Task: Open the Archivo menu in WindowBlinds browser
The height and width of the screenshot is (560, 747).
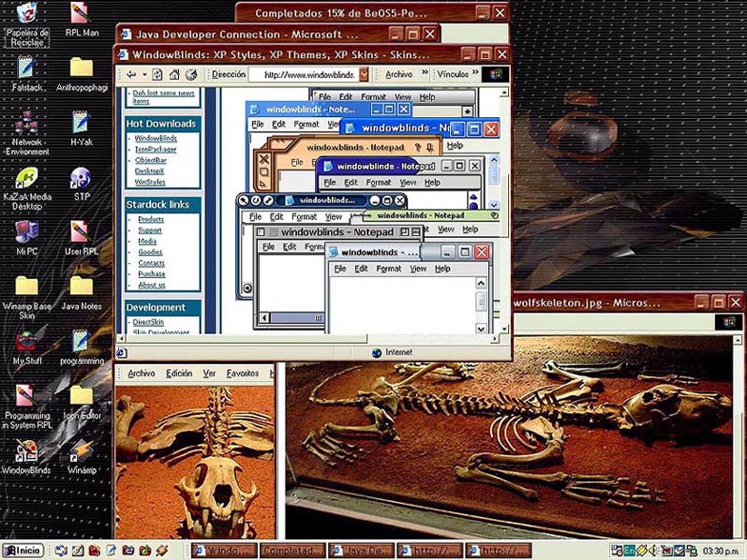Action: pos(398,75)
